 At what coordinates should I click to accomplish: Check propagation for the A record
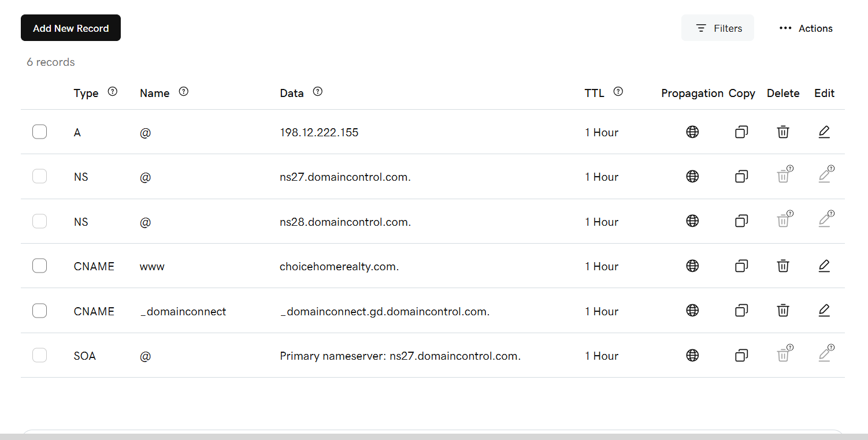tap(692, 132)
